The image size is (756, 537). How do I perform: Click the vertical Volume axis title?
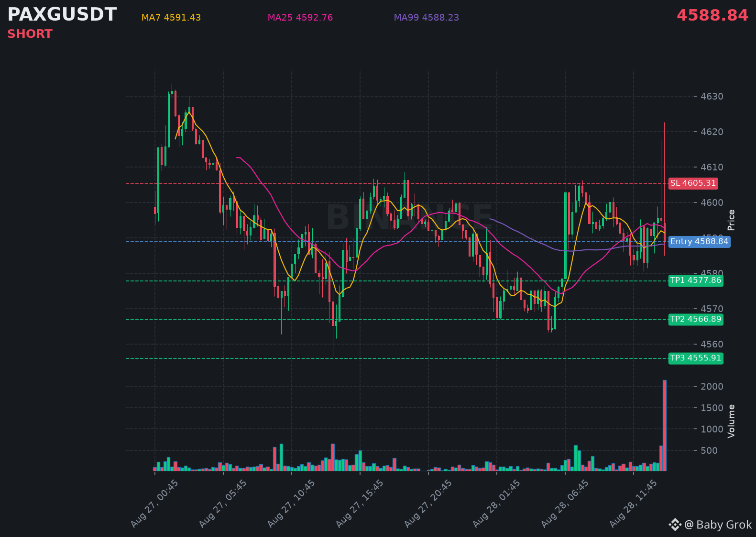(731, 421)
